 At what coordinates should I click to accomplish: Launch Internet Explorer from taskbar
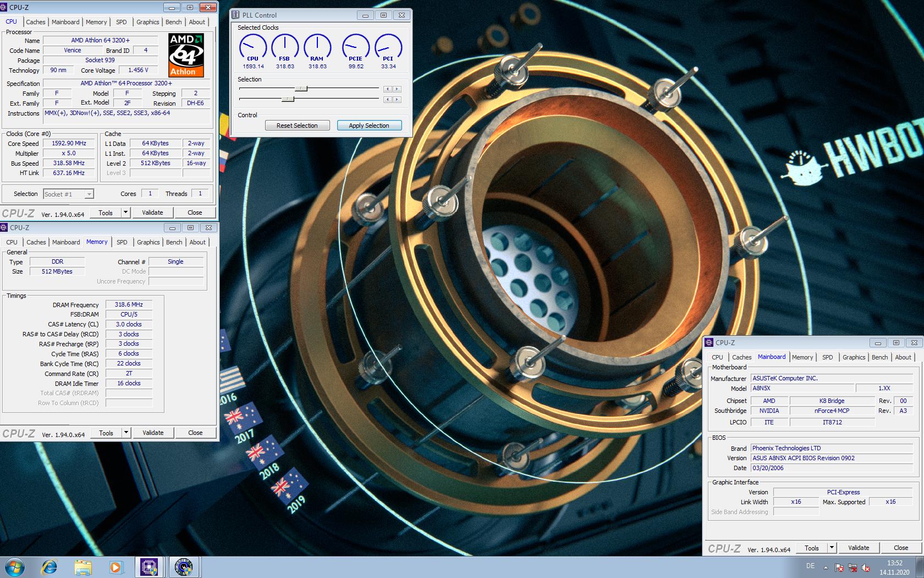coord(50,567)
